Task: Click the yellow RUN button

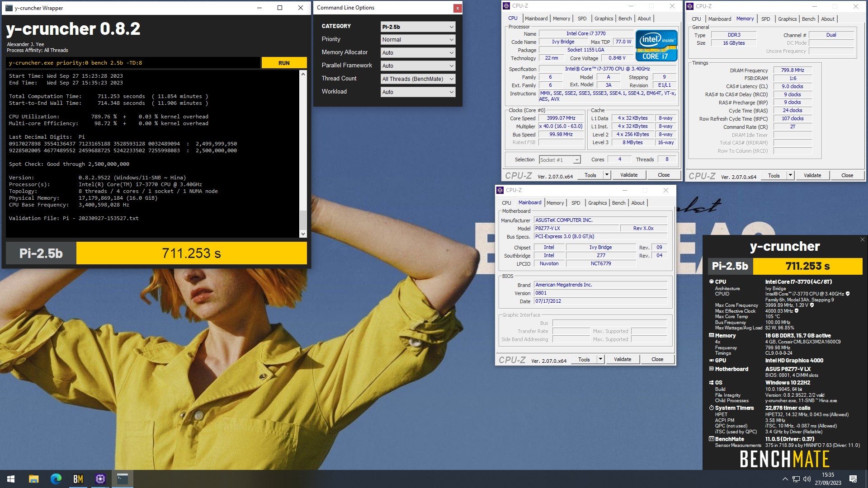Action: point(284,63)
